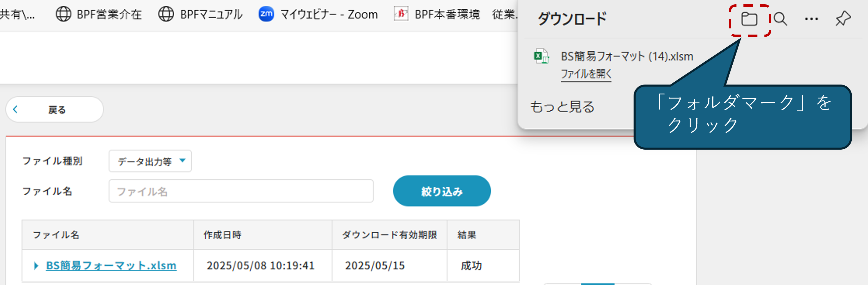Open the downloads folder icon
868x285 pixels.
(x=749, y=19)
